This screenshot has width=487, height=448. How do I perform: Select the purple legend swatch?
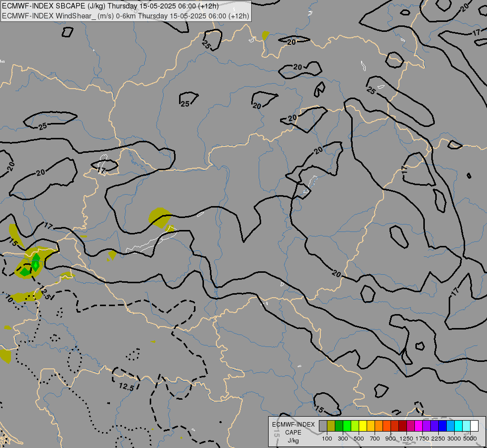[x=426, y=426]
